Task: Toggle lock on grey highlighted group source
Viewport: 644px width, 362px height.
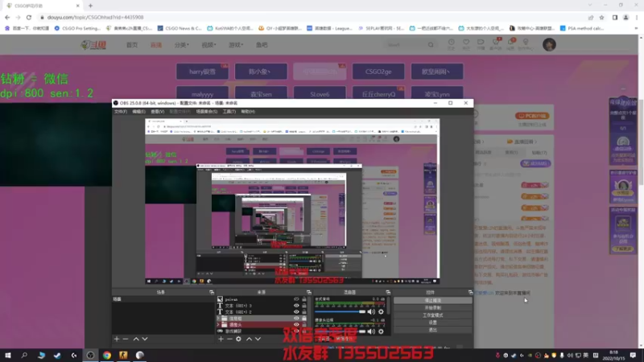Action: coord(304,318)
